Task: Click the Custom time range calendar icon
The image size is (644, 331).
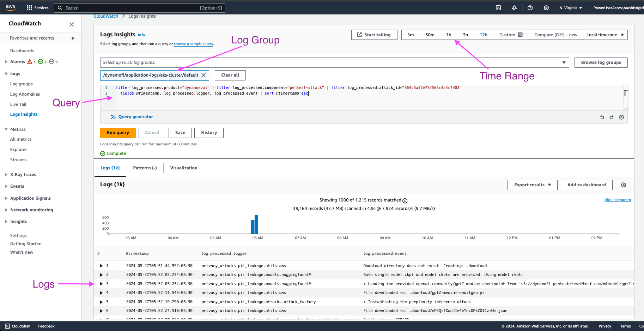Action: pos(520,35)
